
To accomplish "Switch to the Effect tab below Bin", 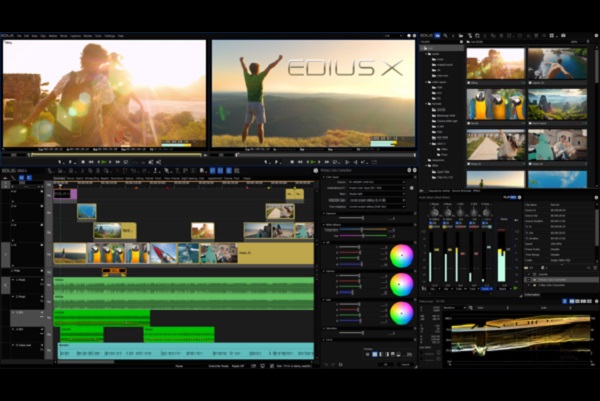I will click(x=476, y=191).
